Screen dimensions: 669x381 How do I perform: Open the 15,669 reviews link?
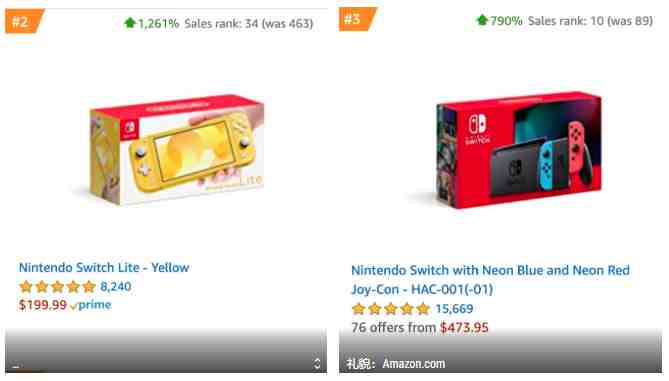coord(454,308)
